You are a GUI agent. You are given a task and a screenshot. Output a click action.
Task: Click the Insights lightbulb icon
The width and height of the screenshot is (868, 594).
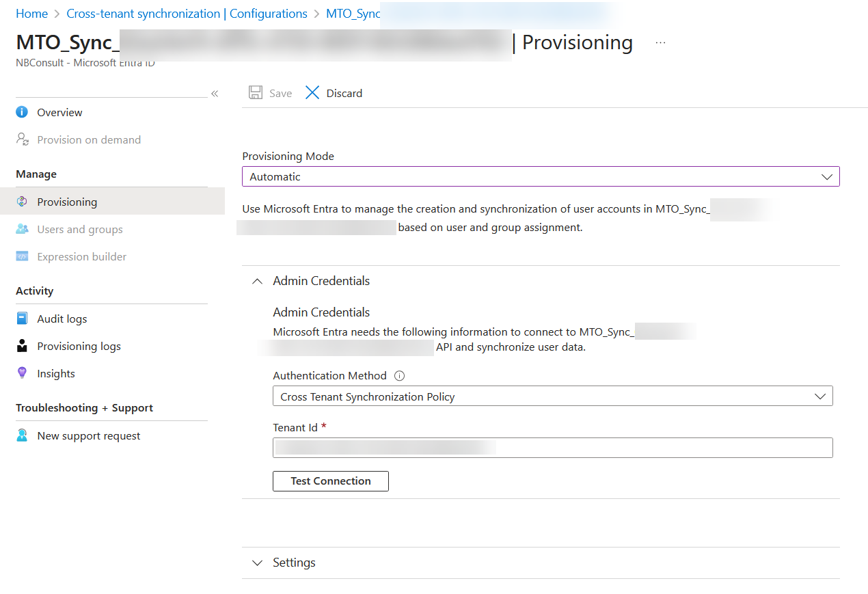pos(22,373)
